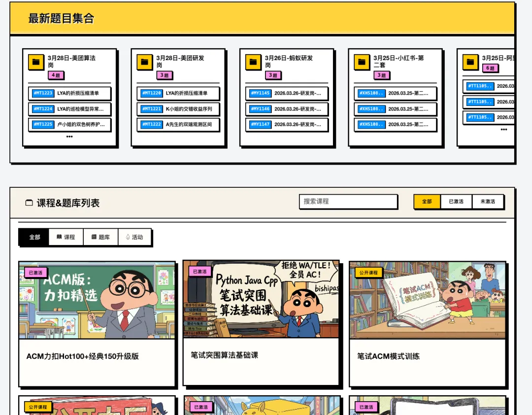
Task: Click the 最新题目集合 header
Action: (x=61, y=18)
